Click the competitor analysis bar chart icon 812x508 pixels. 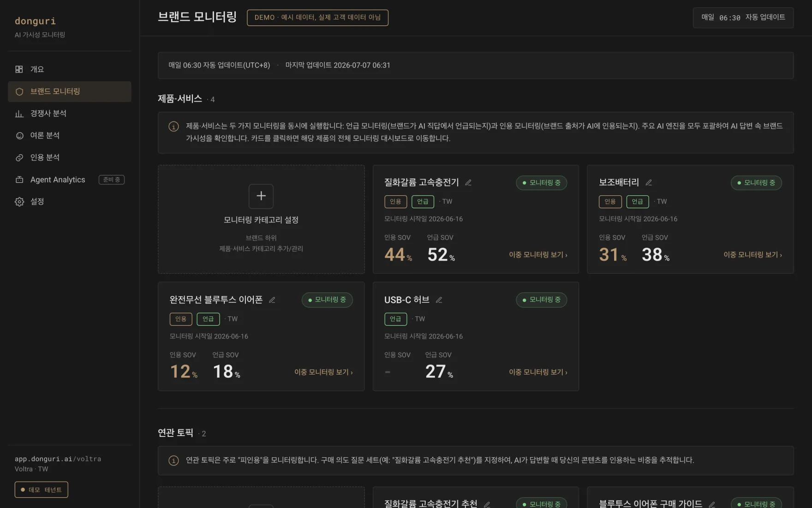pos(19,114)
